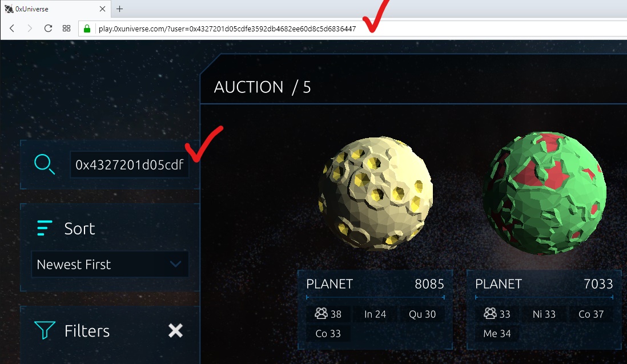
Task: Click the population icon on planet 8085
Action: 321,314
